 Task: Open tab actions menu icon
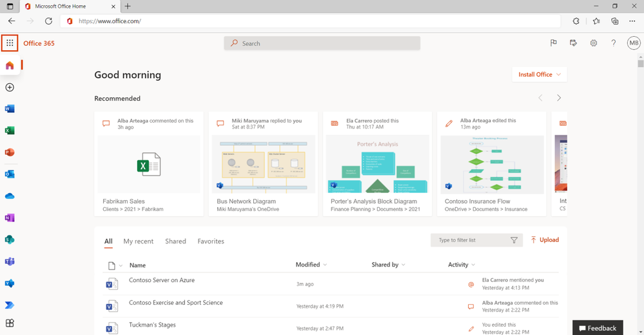point(10,6)
